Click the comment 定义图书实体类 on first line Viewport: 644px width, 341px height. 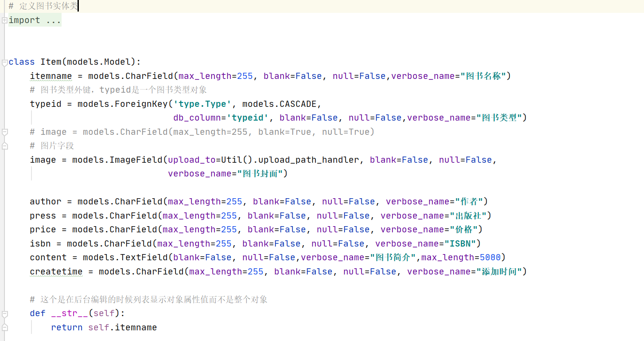tap(43, 6)
